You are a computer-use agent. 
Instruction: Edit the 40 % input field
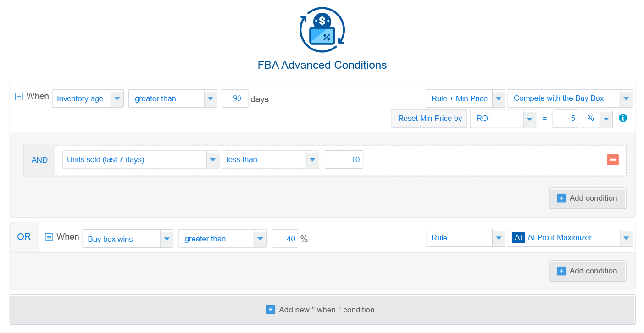pyautogui.click(x=285, y=239)
